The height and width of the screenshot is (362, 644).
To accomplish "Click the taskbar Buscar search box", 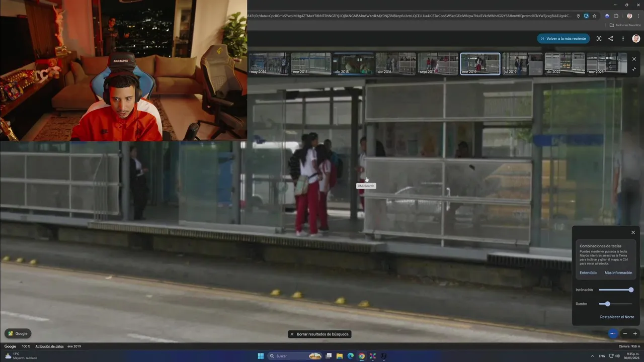I will pos(295,356).
